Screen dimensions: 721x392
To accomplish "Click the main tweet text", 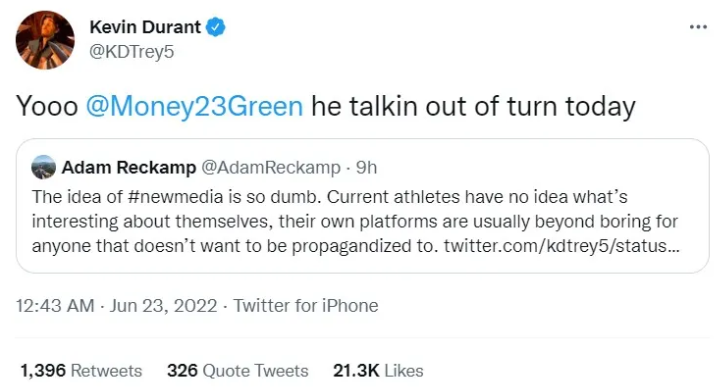I will tap(326, 107).
